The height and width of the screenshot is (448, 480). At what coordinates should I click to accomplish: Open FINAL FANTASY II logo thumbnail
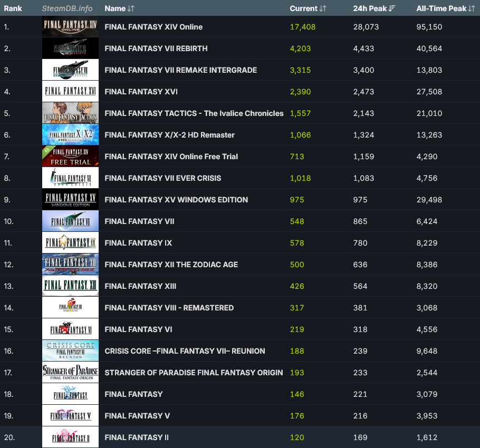(x=70, y=437)
